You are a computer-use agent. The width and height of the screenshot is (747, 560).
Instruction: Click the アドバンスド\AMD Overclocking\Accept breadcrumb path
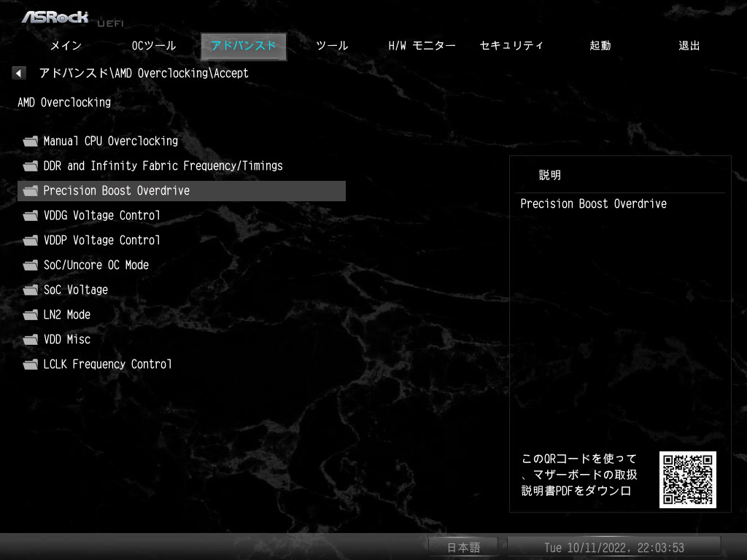coord(144,74)
